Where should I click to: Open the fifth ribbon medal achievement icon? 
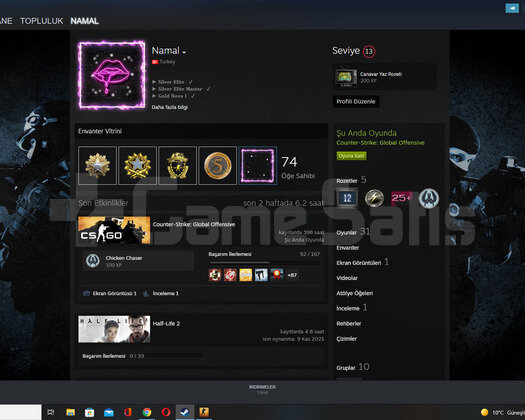point(277,275)
